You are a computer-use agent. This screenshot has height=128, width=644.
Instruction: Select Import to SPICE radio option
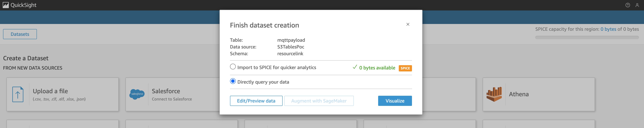(x=233, y=67)
